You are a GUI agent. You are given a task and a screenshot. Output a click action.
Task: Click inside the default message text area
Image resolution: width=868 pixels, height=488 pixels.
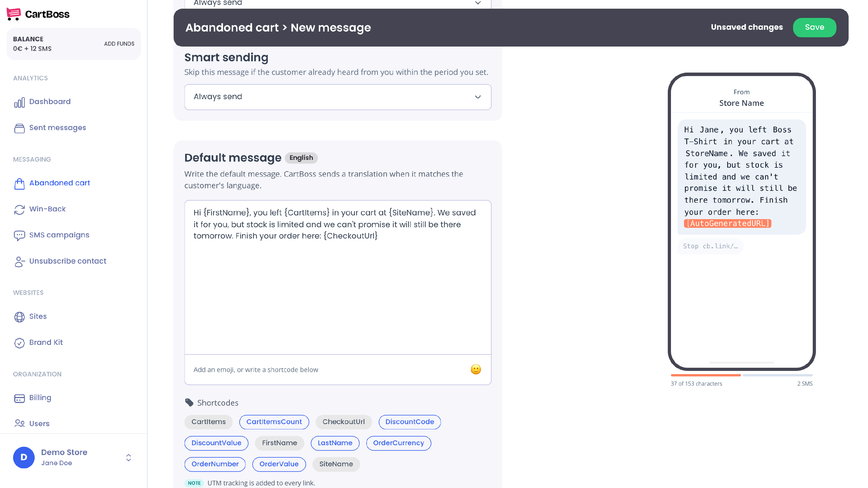pyautogui.click(x=338, y=277)
